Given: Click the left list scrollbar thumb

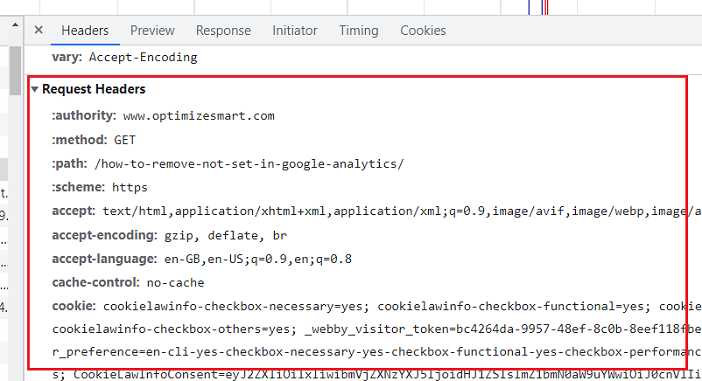Looking at the screenshot, I should click(15, 70).
